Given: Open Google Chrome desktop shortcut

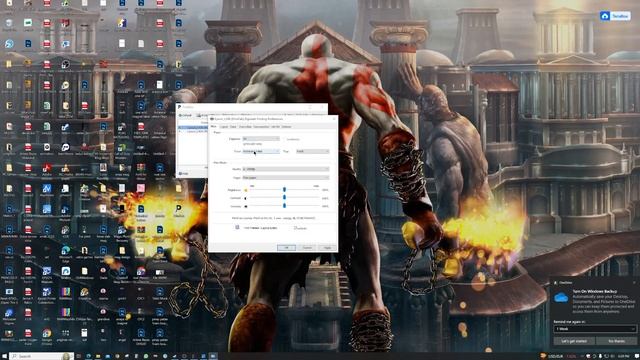Looking at the screenshot, I should 47,336.
